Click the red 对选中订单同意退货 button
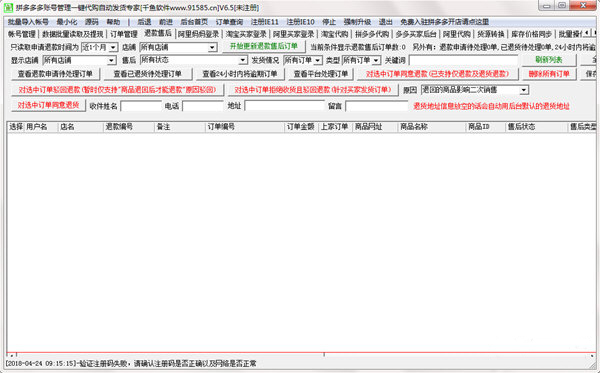The image size is (600, 373). [48, 105]
